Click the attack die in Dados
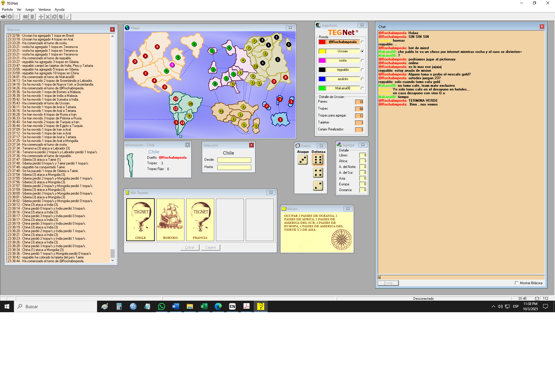The height and width of the screenshot is (392, 555). 303,160
